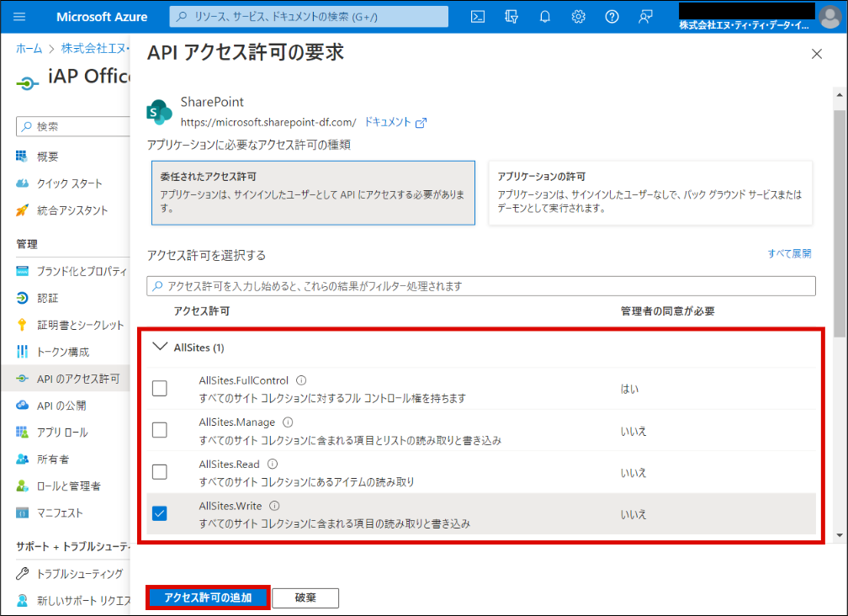Collapse the AllSites permission group
848x616 pixels.
[160, 347]
